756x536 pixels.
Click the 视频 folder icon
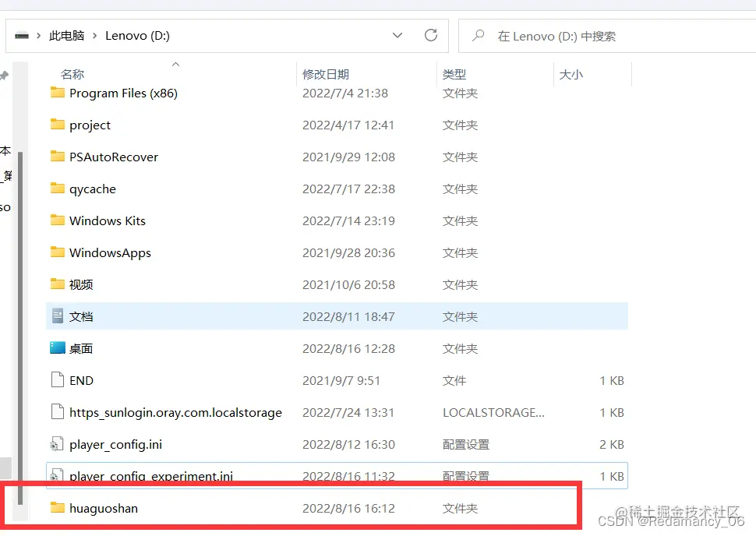pos(58,284)
